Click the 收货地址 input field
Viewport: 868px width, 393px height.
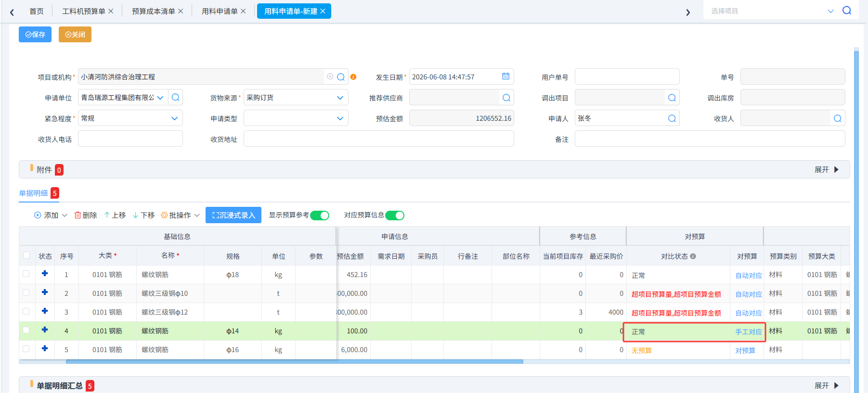click(x=379, y=139)
